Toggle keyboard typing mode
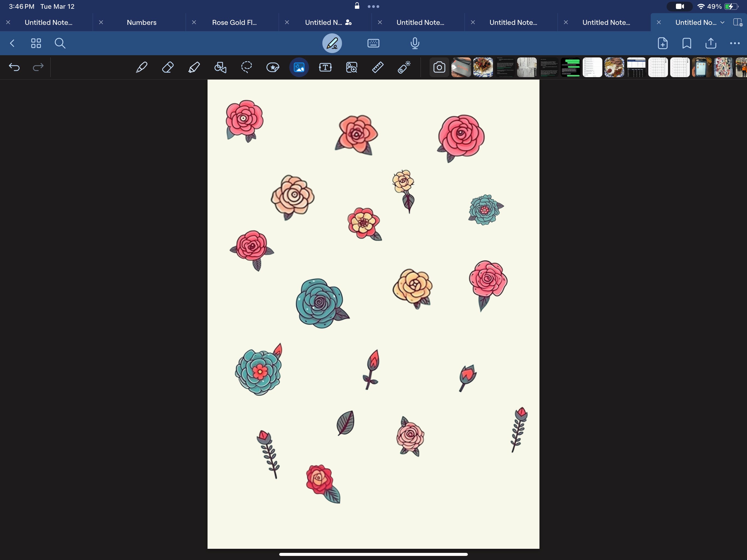The image size is (747, 560). coord(373,43)
